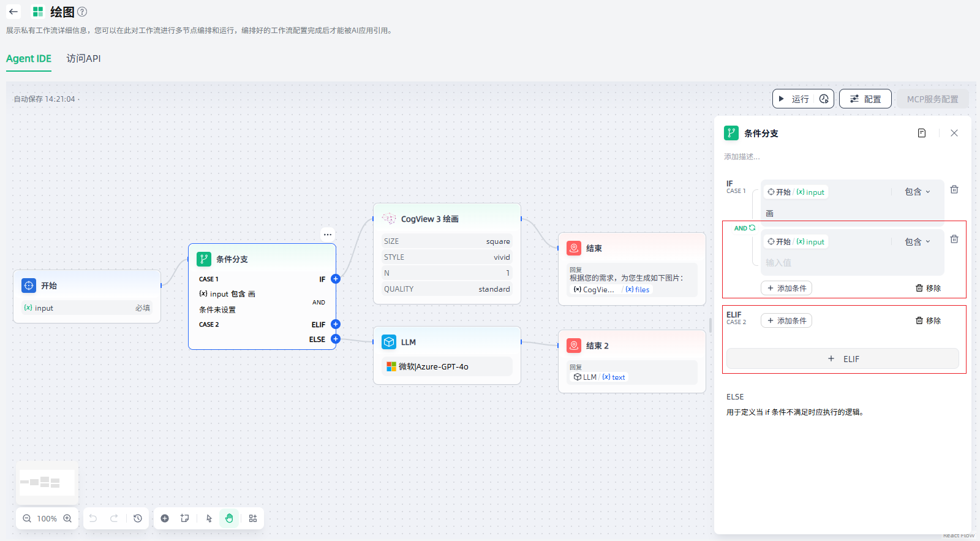Click the auto-layout grid icon
This screenshot has width=980, height=541.
point(253,518)
